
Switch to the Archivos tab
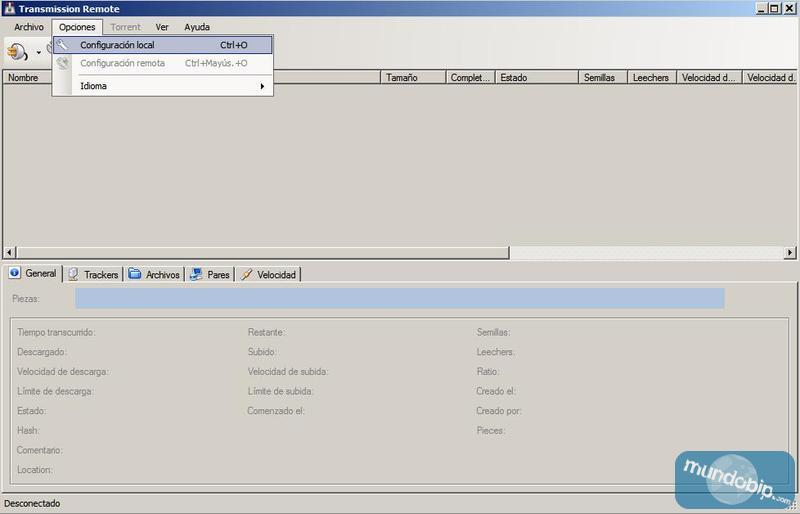[155, 275]
